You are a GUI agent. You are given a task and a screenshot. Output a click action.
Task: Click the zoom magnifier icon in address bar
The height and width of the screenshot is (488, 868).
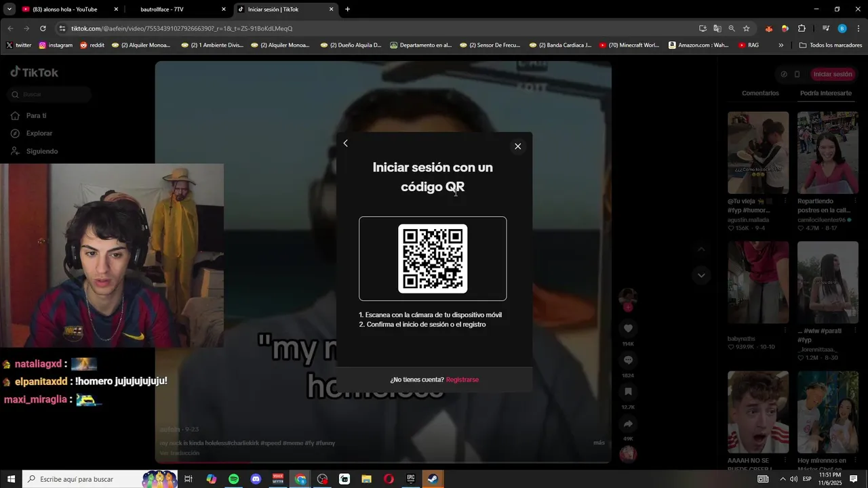tap(732, 28)
